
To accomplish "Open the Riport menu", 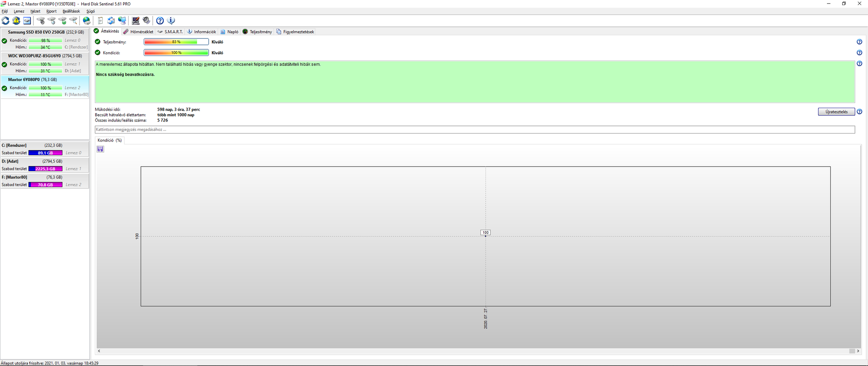I will click(51, 11).
